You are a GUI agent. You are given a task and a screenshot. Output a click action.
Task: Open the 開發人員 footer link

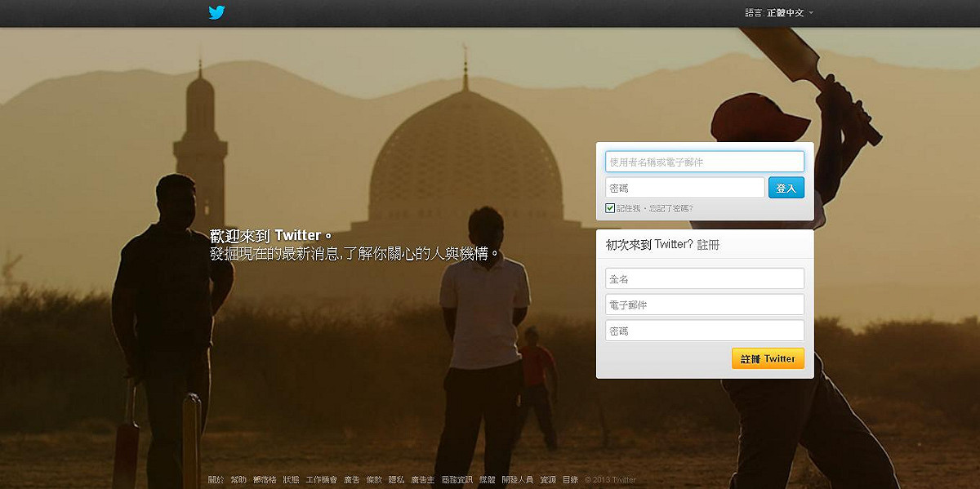[x=517, y=479]
